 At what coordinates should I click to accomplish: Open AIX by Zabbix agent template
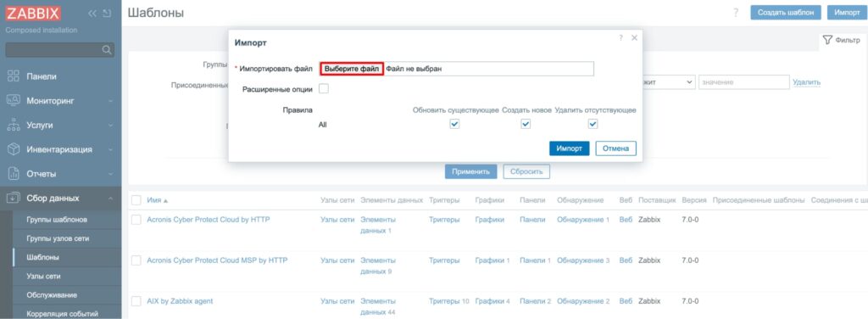180,301
